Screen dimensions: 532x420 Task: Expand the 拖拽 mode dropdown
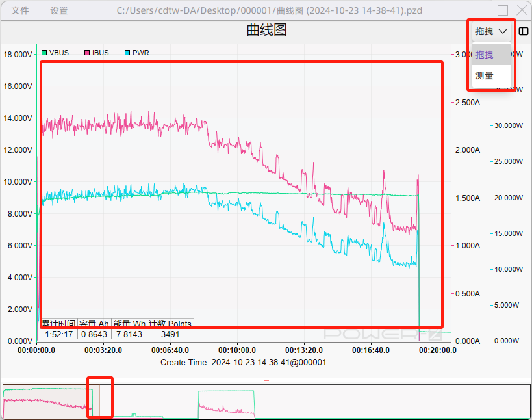490,31
